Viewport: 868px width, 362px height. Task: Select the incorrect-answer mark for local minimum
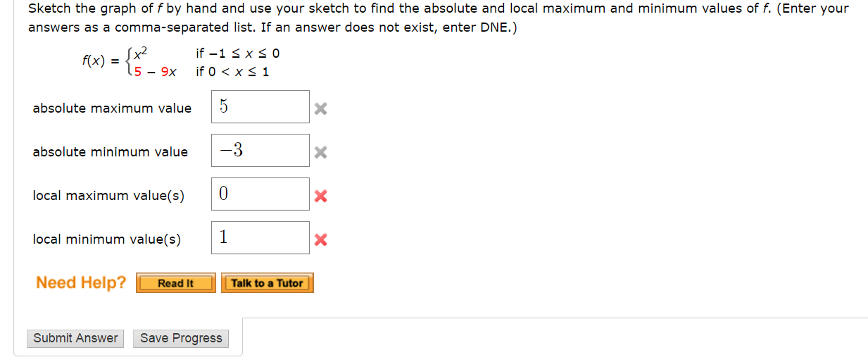321,239
